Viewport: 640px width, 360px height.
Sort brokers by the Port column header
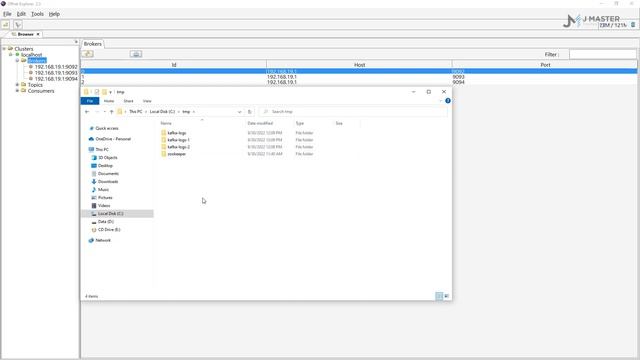tap(545, 65)
